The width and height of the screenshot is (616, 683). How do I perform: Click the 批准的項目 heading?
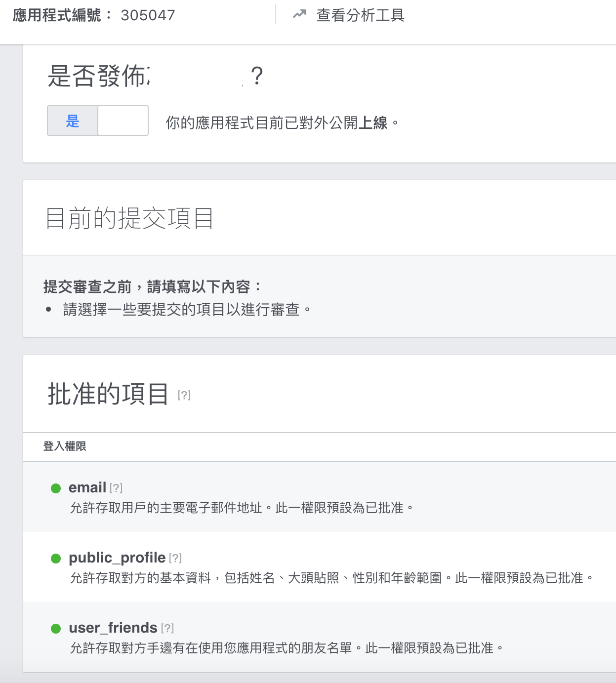pyautogui.click(x=108, y=394)
